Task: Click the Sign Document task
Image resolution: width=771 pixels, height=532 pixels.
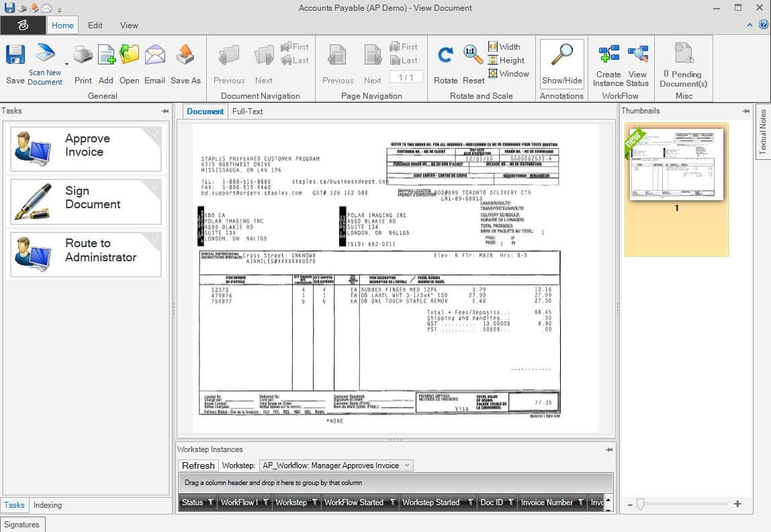Action: click(85, 201)
